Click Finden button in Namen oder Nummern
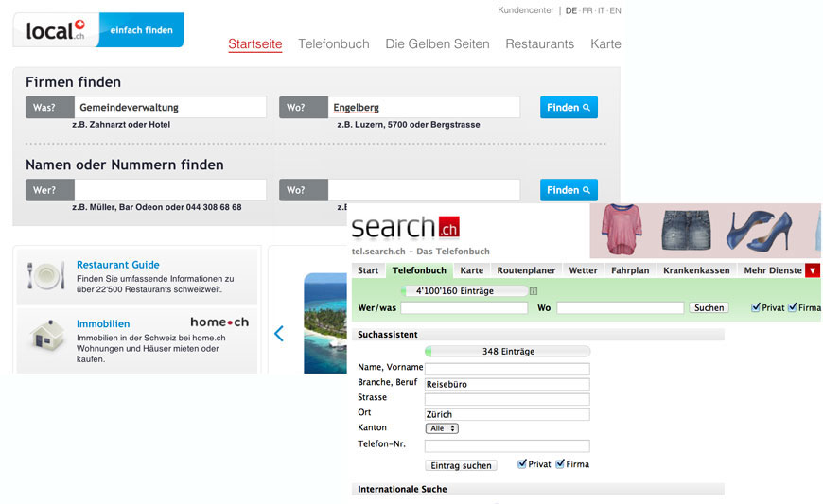 (569, 190)
